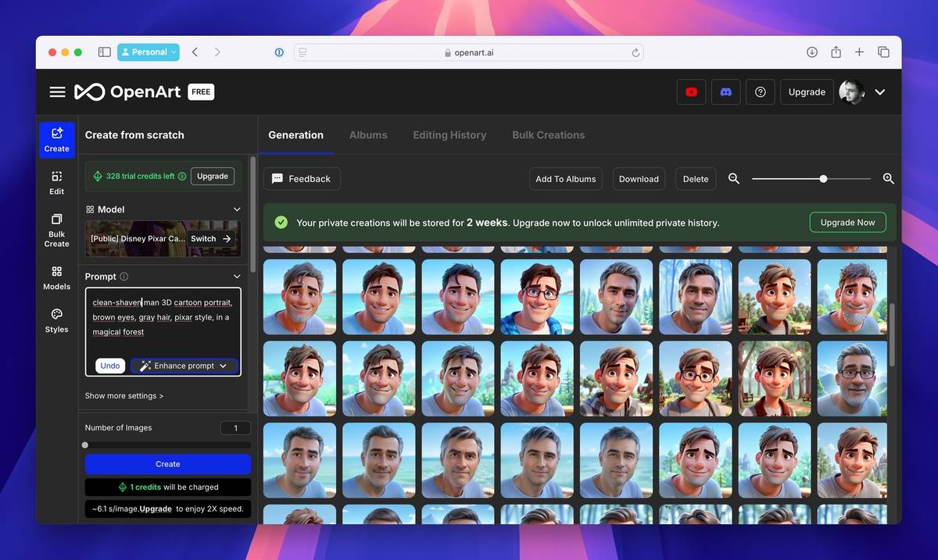Click the thumbnail zoom slider handle
938x560 pixels.
[x=823, y=179]
